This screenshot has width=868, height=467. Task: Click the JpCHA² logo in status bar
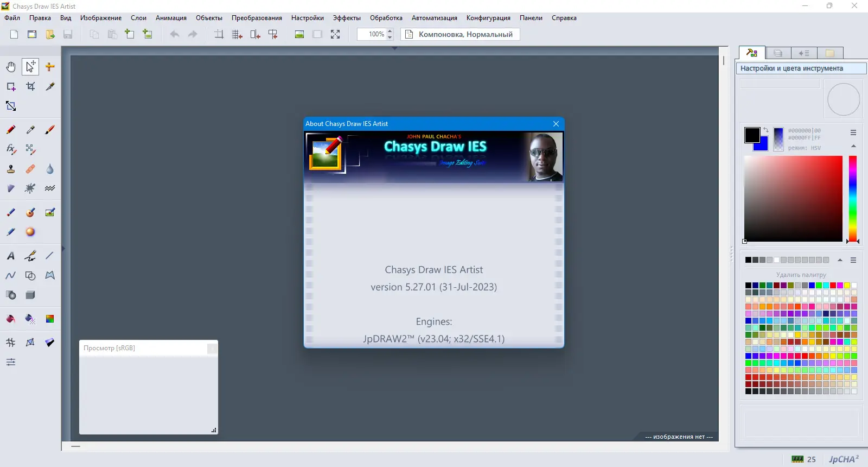click(844, 459)
